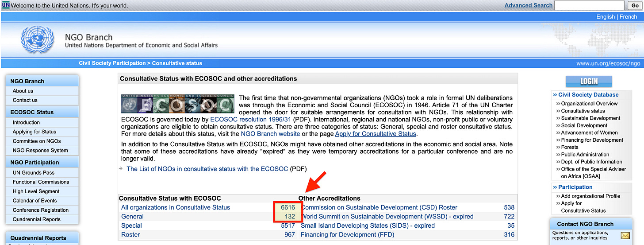Open Civil Society Database heading link

pos(588,95)
